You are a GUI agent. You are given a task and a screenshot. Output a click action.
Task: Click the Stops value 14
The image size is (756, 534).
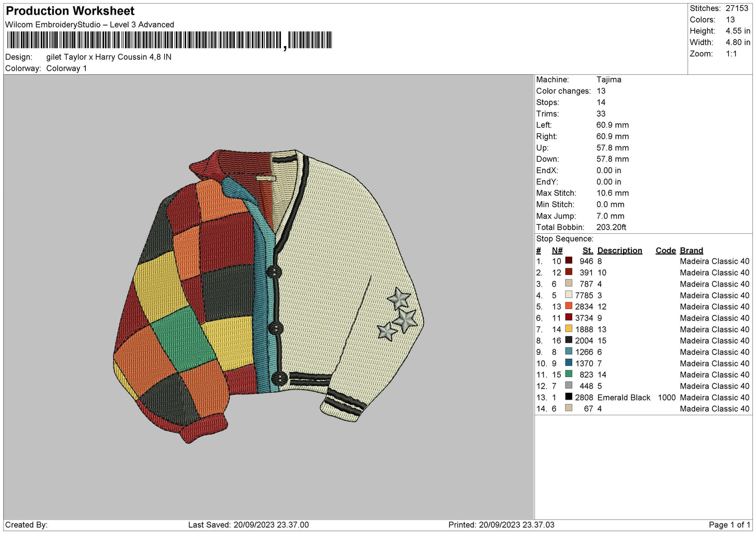tap(601, 103)
